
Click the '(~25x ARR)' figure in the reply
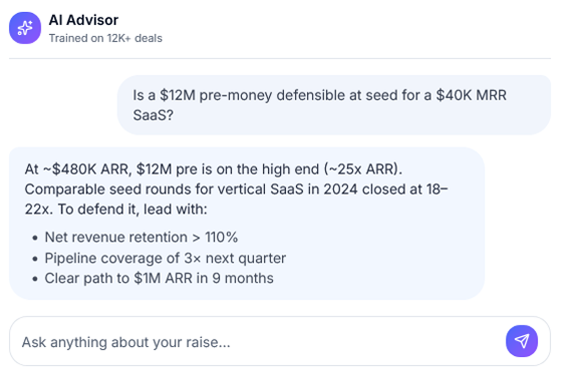pyautogui.click(x=363, y=169)
